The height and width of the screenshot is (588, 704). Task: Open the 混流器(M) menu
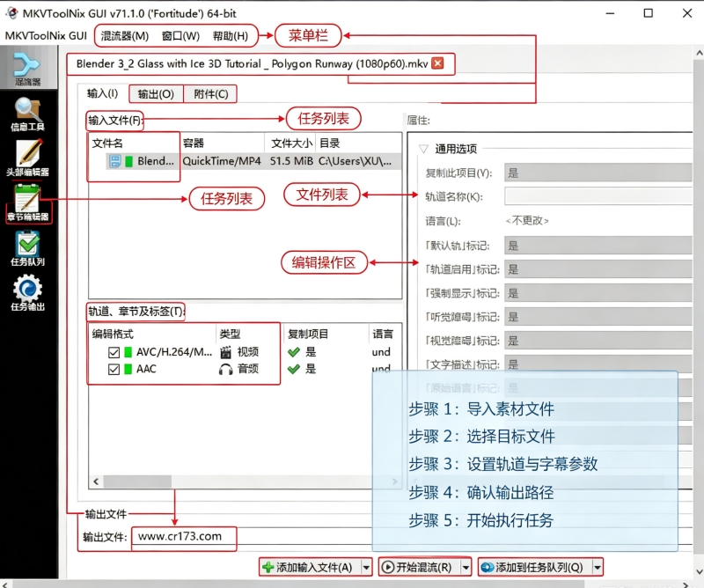click(124, 36)
